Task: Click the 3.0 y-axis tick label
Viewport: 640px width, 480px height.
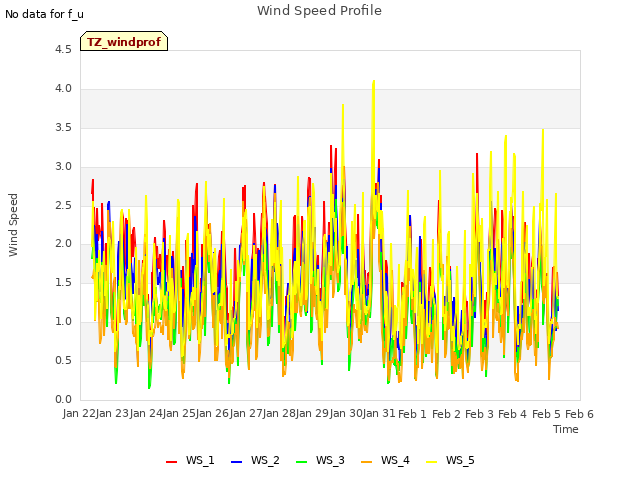Action: click(x=63, y=167)
